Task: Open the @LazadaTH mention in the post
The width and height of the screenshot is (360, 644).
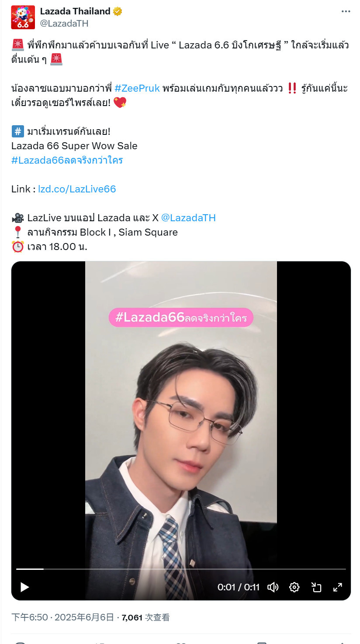Action: pos(188,218)
